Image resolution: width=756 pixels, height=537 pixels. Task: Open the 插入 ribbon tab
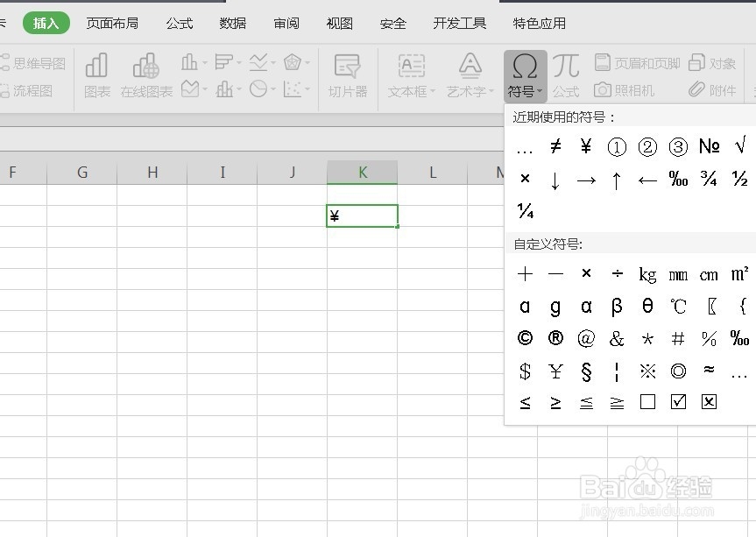click(x=46, y=23)
